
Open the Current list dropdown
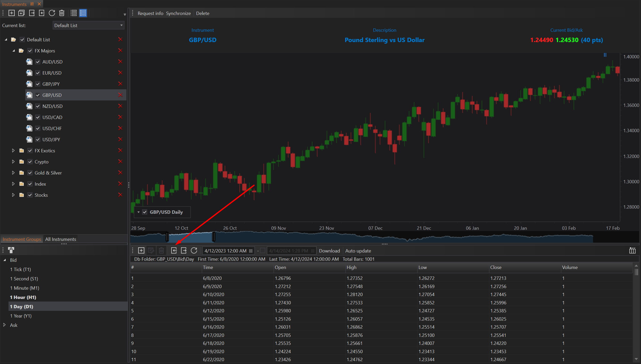tap(88, 25)
